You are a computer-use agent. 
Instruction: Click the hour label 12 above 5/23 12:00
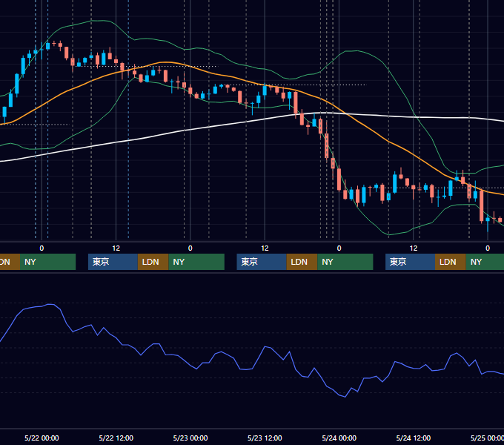tap(265, 248)
